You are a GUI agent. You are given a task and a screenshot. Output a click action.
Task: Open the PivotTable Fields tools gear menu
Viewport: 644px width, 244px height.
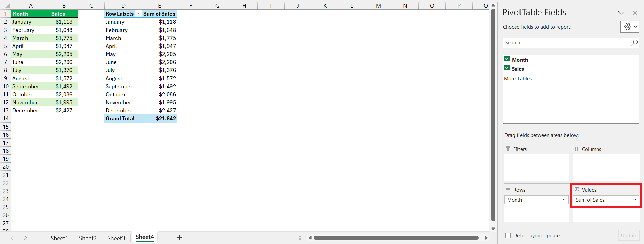coord(630,27)
